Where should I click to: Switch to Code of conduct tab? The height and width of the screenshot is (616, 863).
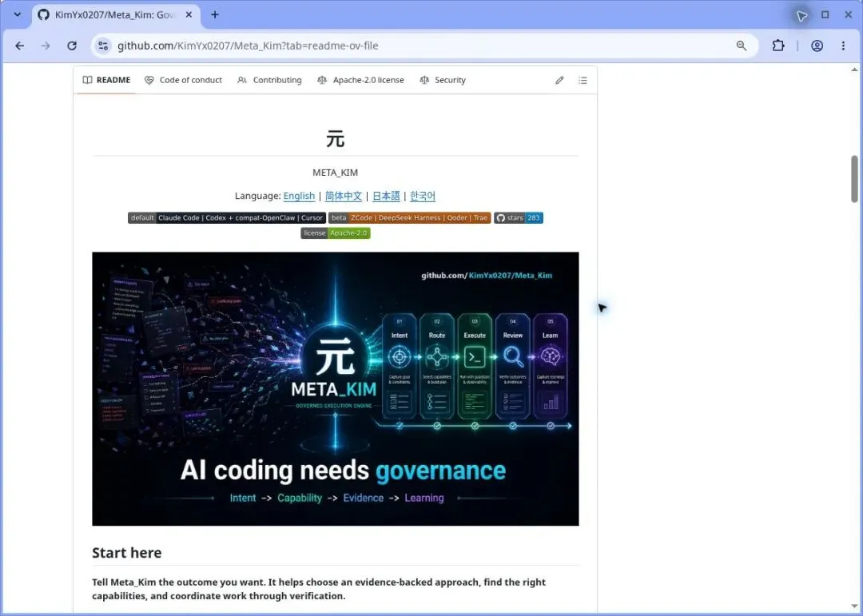point(183,80)
